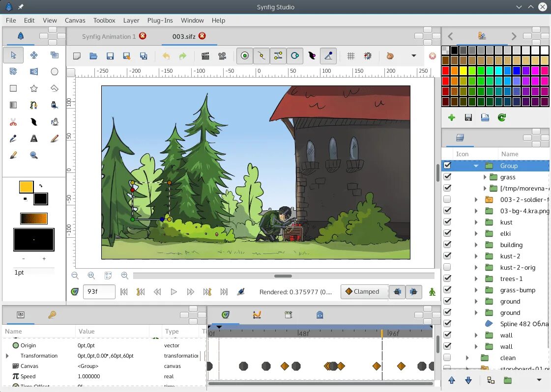Toggle the grid display in the toolbar

click(350, 56)
